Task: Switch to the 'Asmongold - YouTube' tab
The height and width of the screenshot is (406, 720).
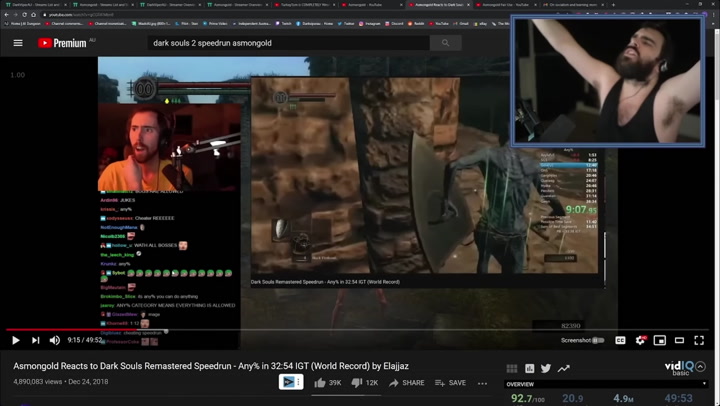Action: point(371,5)
